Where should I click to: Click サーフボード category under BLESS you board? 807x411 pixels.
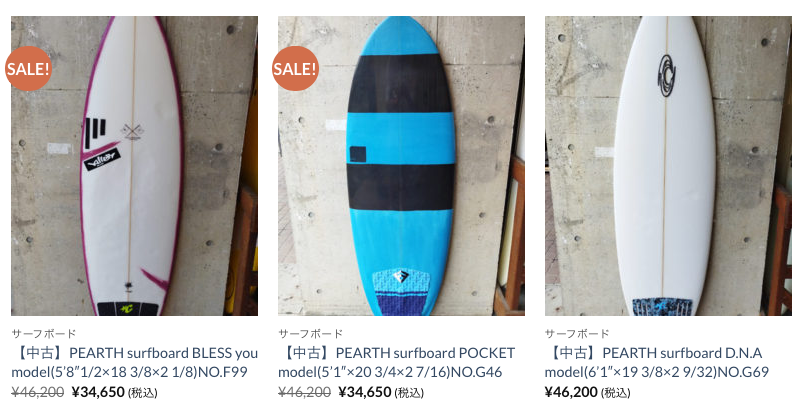click(44, 333)
